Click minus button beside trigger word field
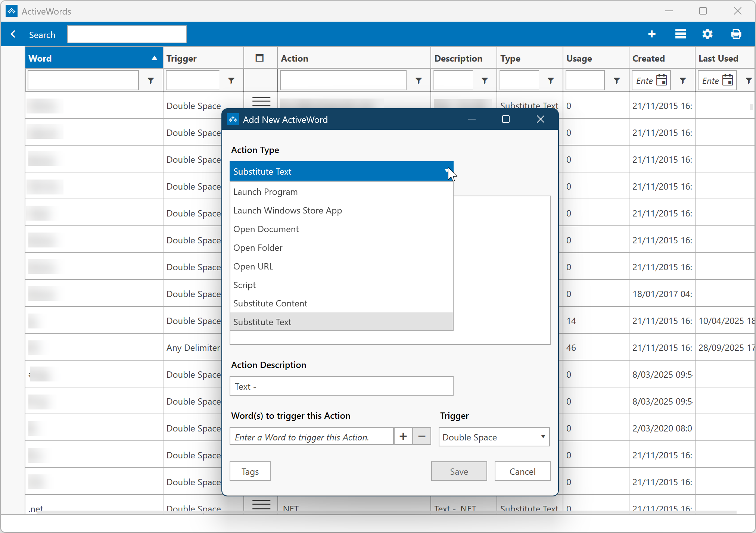This screenshot has width=756, height=533. click(x=422, y=436)
